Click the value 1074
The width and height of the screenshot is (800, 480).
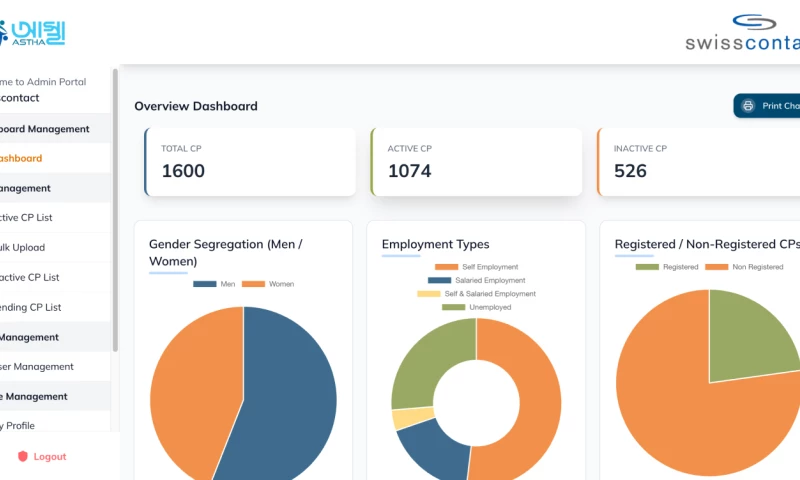[410, 171]
